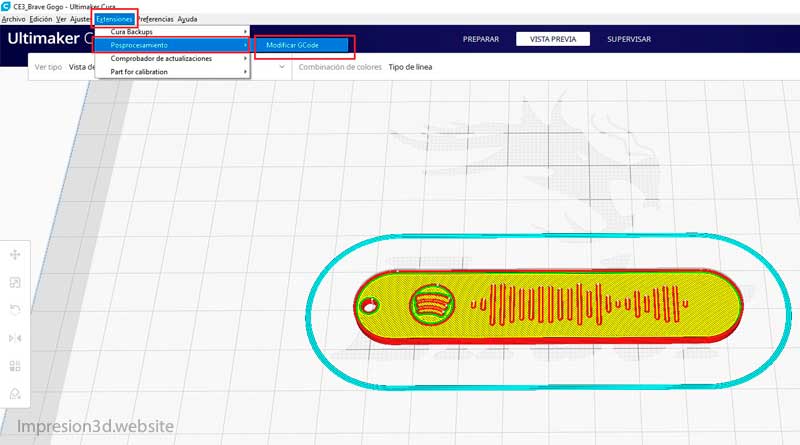Image resolution: width=800 pixels, height=445 pixels.
Task: Expand Comprobador de actualizaciones submenu
Action: click(x=172, y=58)
